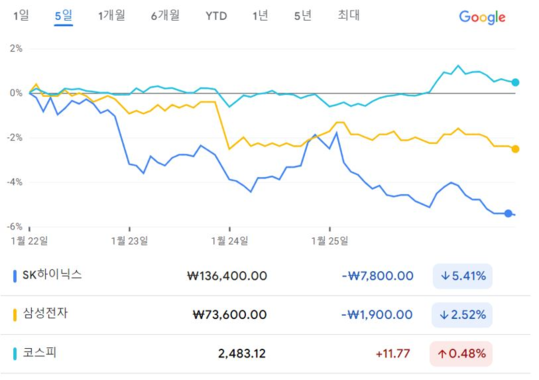Click the -₩1,900.00 change amount
Image resolution: width=539 pixels, height=380 pixels.
[377, 315]
